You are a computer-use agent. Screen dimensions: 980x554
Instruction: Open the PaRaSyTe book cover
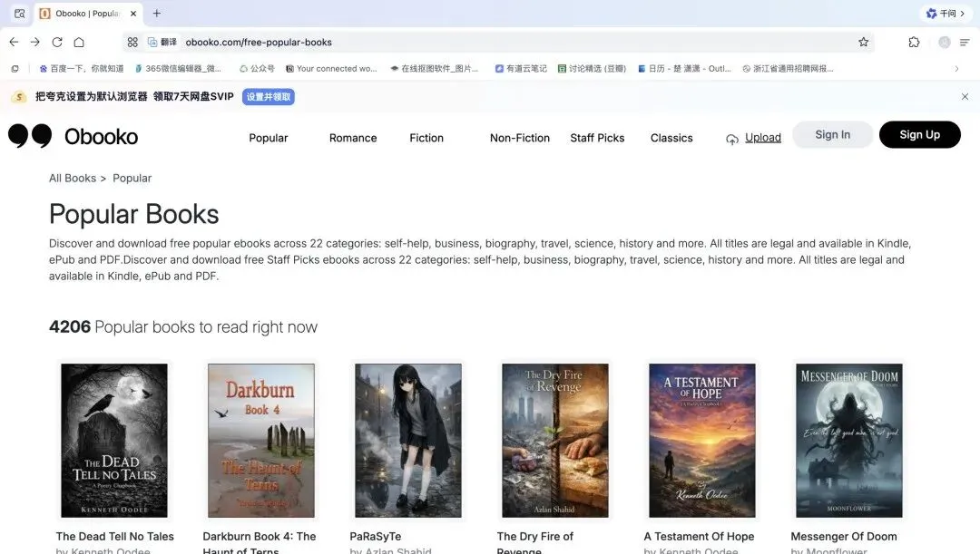click(408, 441)
